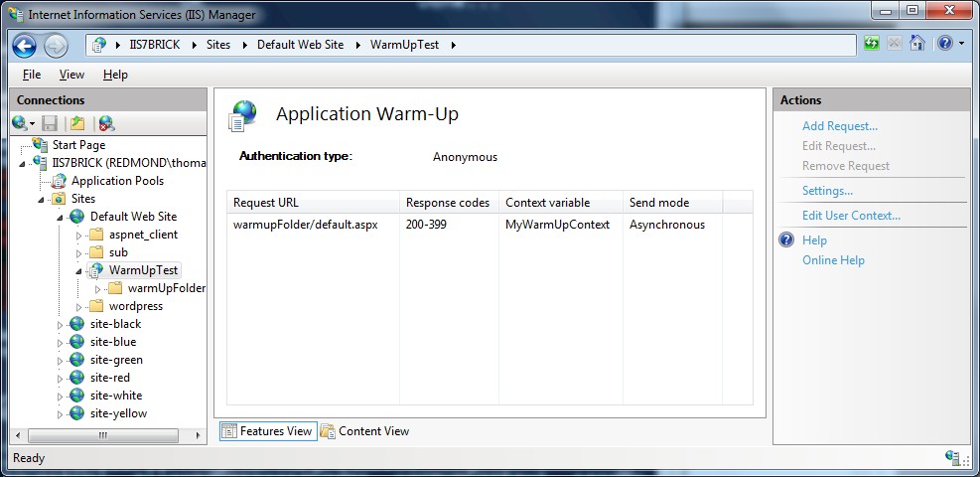Image resolution: width=980 pixels, height=477 pixels.
Task: Expand the warmUpFolder node
Action: point(97,289)
